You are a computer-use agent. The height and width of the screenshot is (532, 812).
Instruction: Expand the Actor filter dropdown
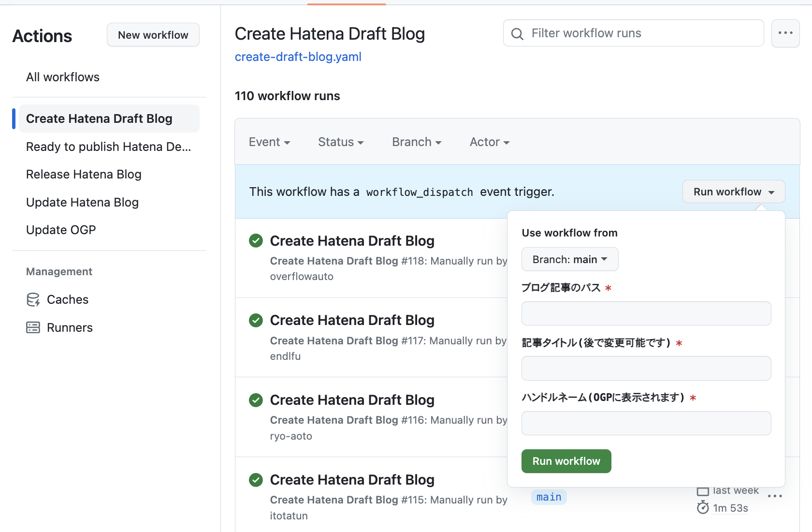coord(490,142)
